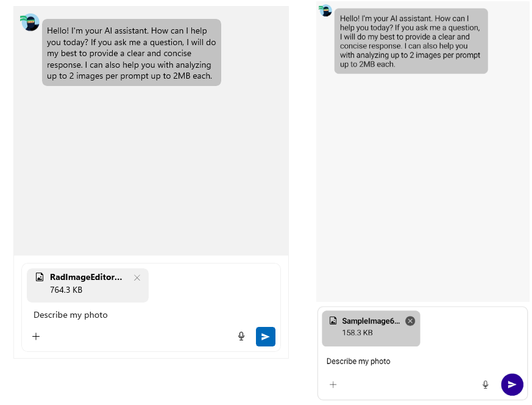Focus the prompt text above the blue send button
The image size is (532, 405).
(71, 315)
